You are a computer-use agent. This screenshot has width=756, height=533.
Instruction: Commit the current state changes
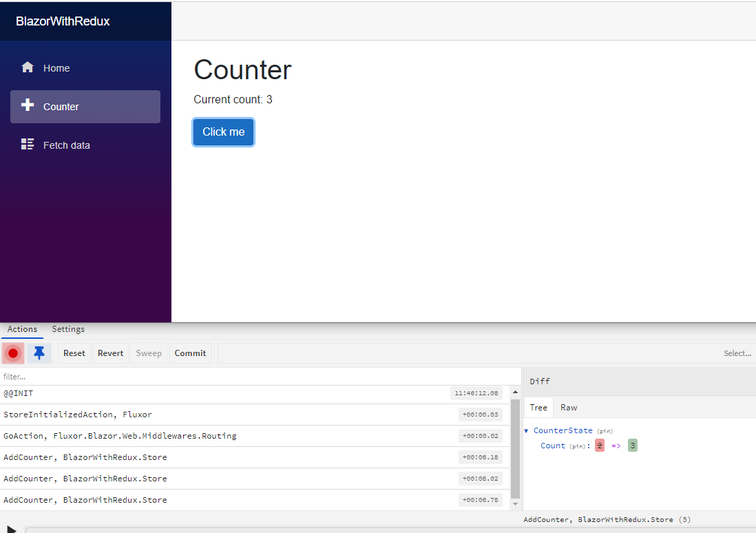tap(190, 353)
